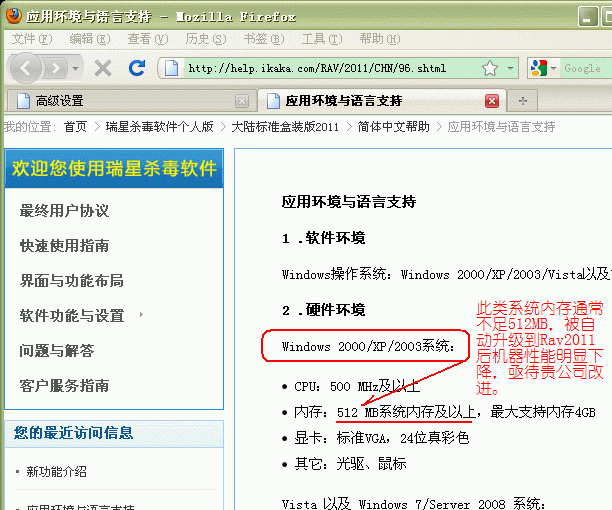
Task: Click the 欢迎您使用瑞星杀毒软件 banner
Action: (114, 168)
